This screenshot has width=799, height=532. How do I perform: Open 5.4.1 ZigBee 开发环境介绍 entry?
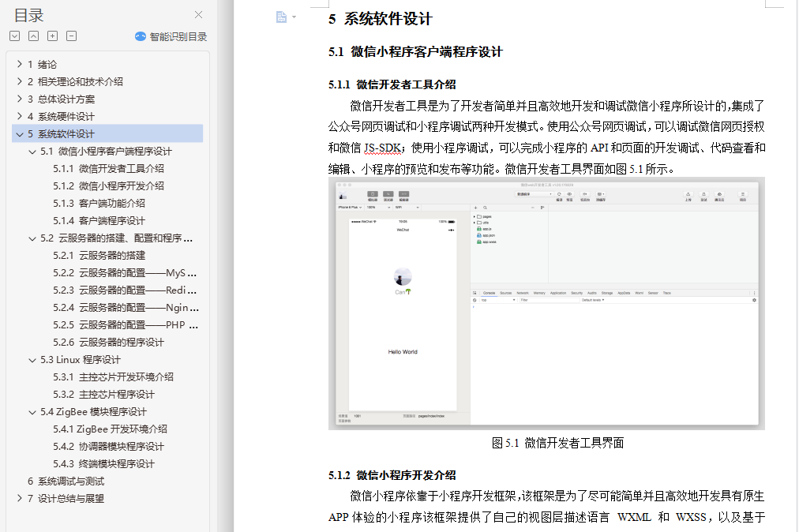(110, 429)
